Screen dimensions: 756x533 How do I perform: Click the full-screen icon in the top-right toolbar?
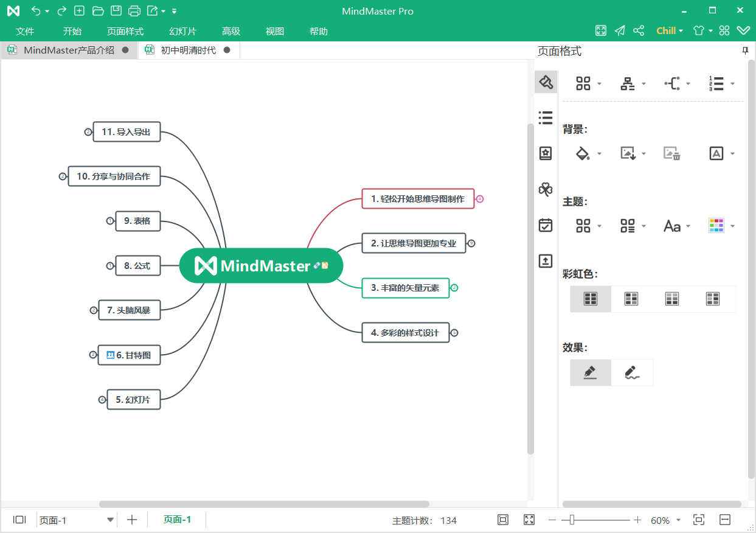[x=601, y=31]
